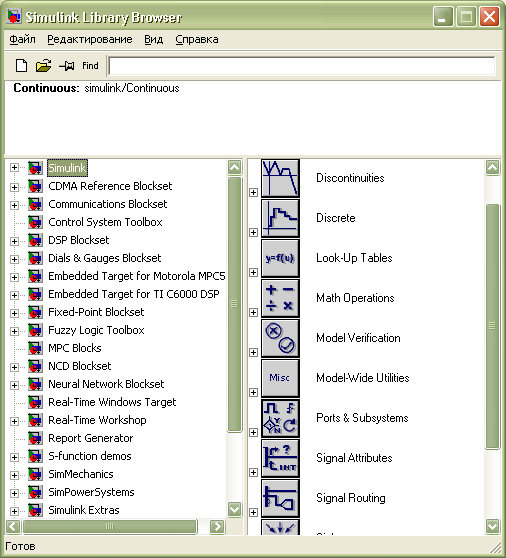
Task: Click the Simulink library icon in tree
Action: 36,168
